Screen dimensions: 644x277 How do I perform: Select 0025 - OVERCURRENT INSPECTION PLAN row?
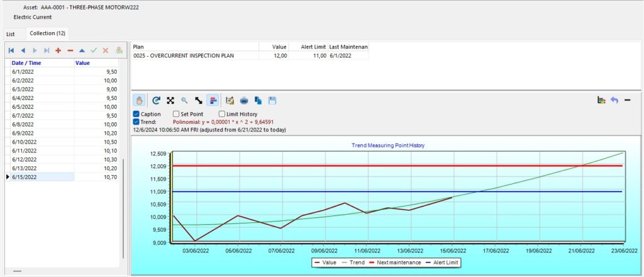coord(250,55)
